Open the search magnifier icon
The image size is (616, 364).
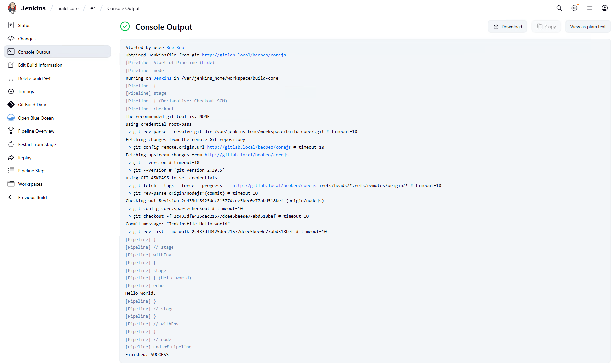(559, 8)
